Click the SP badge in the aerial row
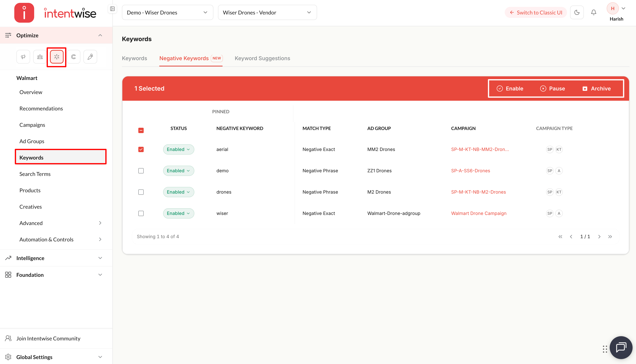This screenshot has width=636, height=364. point(550,149)
